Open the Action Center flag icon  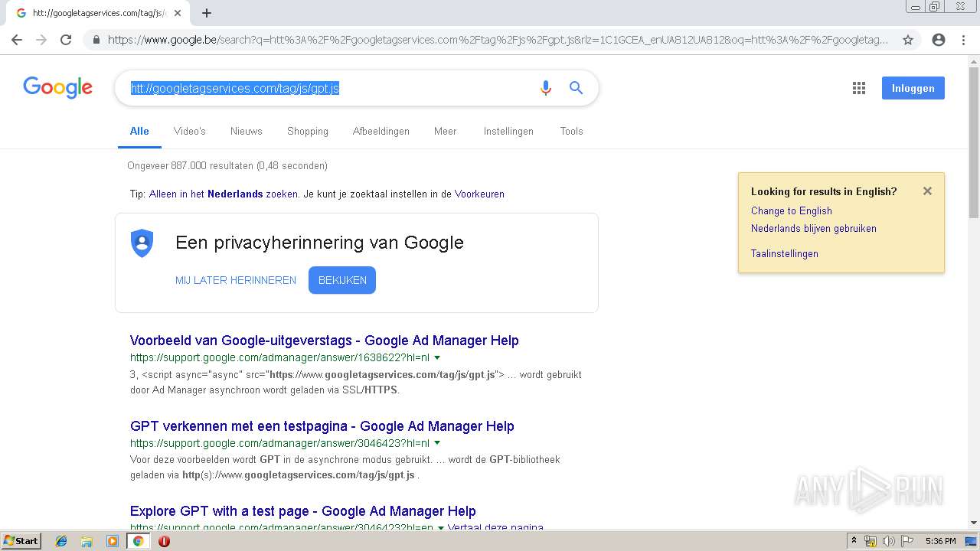pyautogui.click(x=906, y=541)
